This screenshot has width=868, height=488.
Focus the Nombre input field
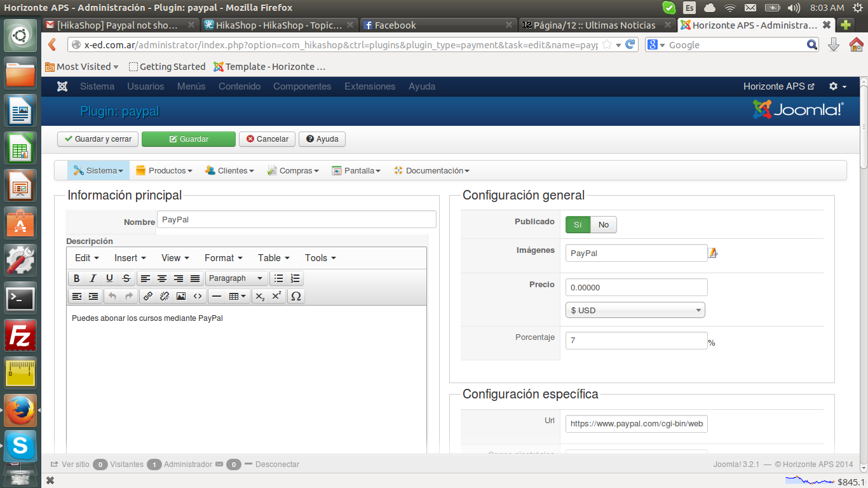[x=297, y=219]
